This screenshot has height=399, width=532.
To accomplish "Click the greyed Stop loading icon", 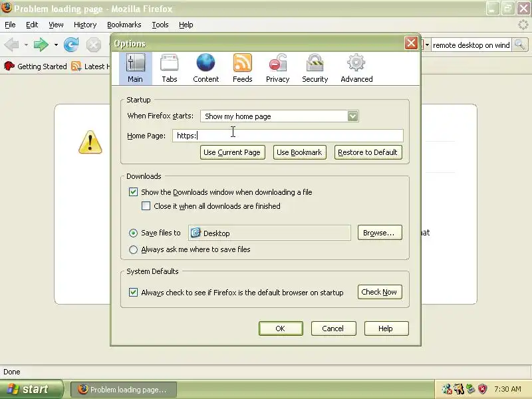I will point(93,45).
